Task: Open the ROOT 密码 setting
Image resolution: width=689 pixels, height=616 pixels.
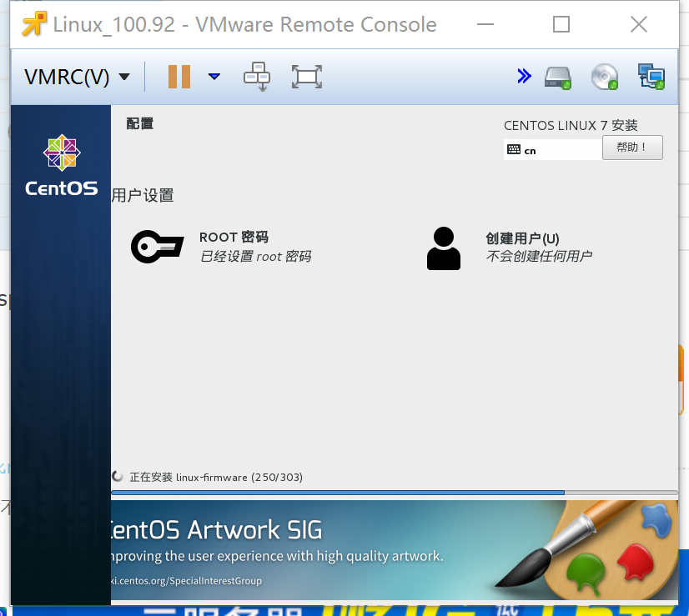Action: tap(234, 237)
